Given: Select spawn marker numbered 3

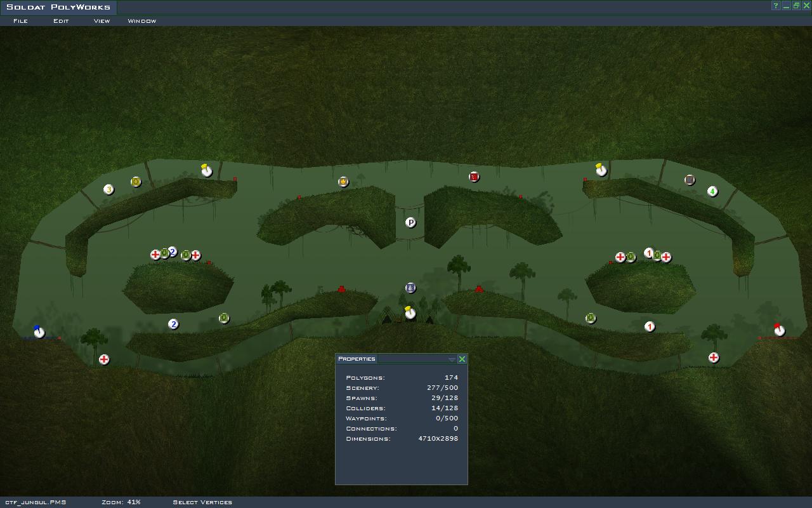Looking at the screenshot, I should (108, 189).
